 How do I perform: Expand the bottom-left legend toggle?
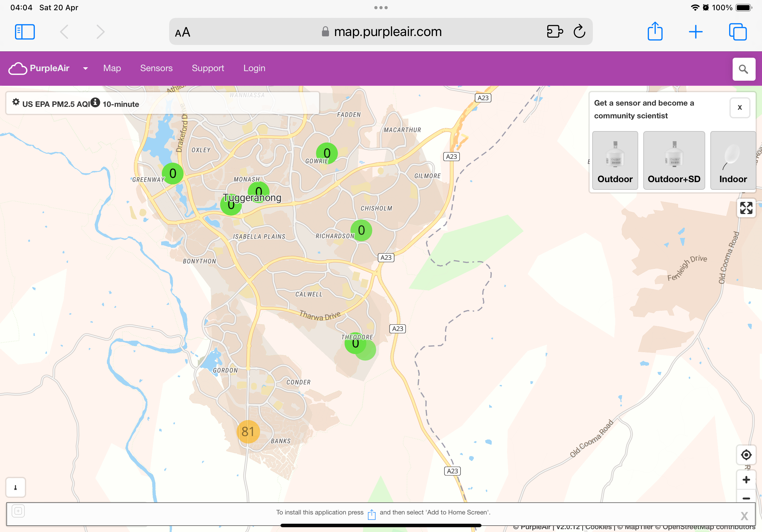coord(16,487)
